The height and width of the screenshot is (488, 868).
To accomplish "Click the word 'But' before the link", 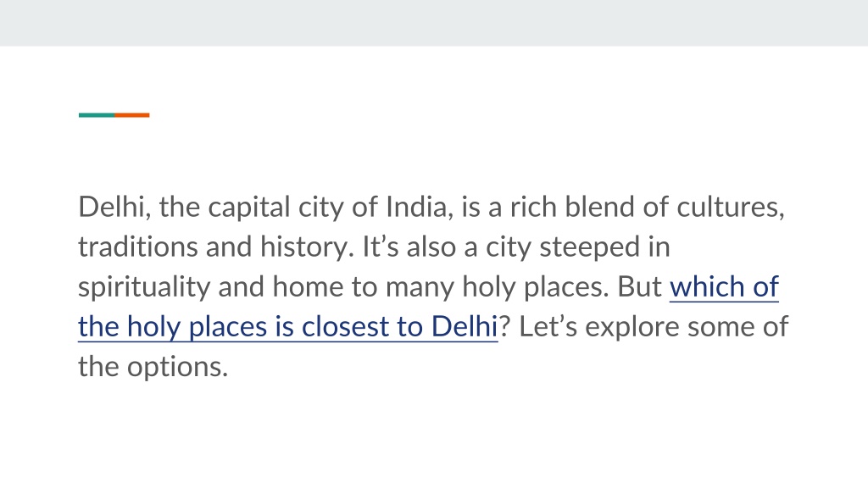I will coord(639,286).
